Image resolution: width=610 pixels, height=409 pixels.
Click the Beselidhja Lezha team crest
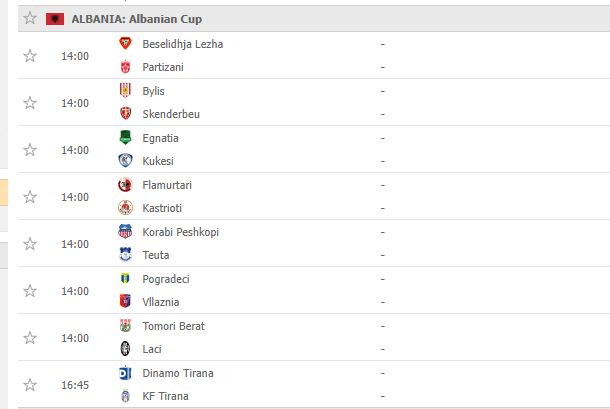[x=125, y=44]
